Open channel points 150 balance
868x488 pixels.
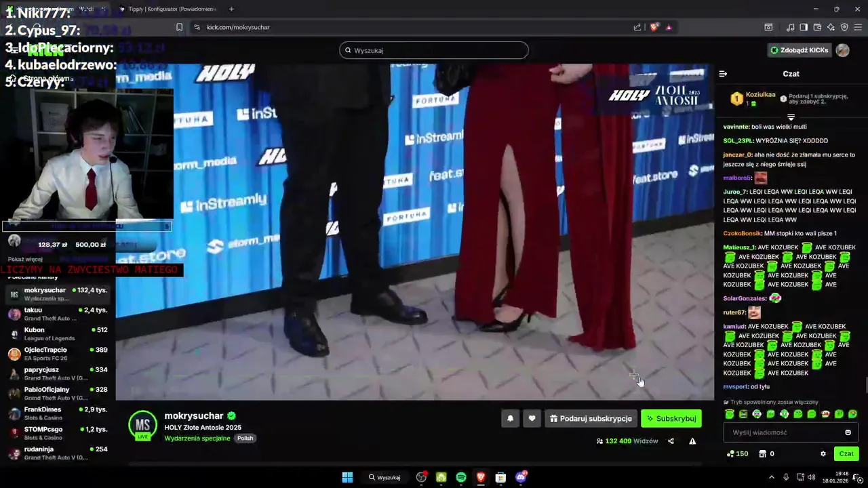click(x=738, y=454)
